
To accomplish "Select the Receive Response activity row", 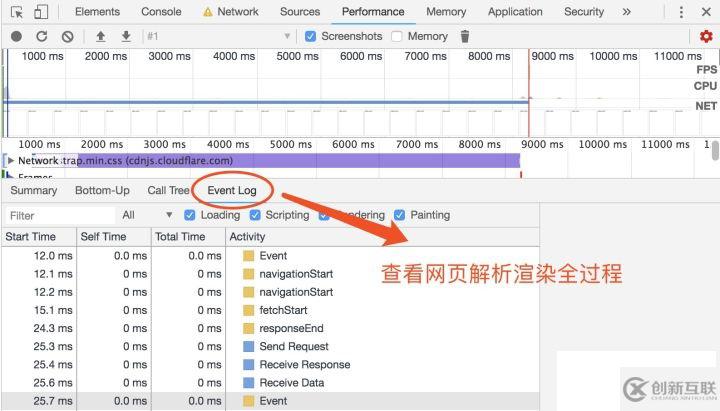I will click(x=270, y=365).
